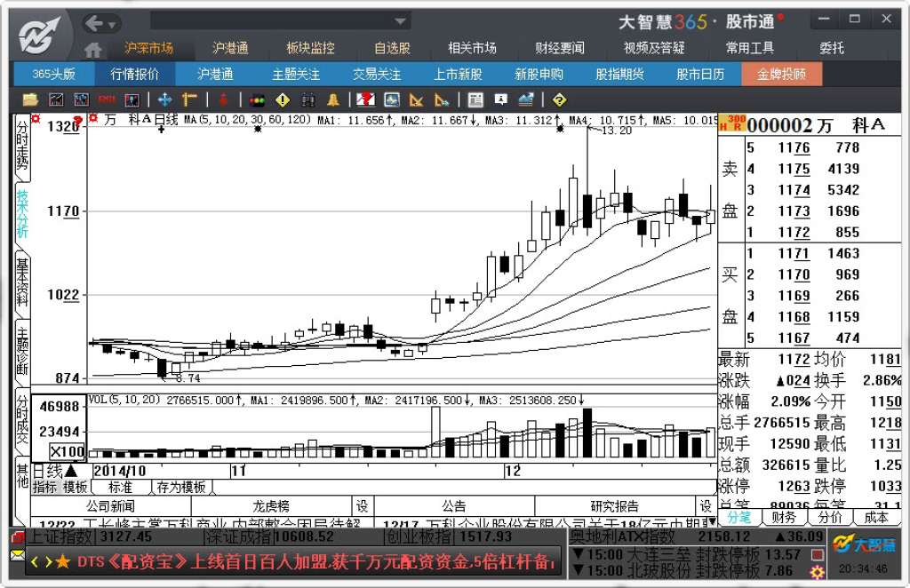The image size is (910, 588).
Task: Click the orange gear settings icon
Action: pyautogui.click(x=818, y=572)
